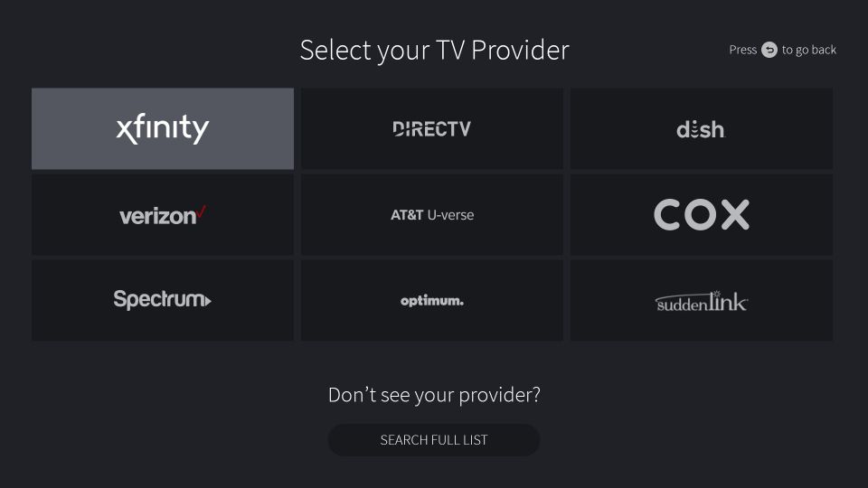The height and width of the screenshot is (488, 868).
Task: Click the 'to go back' label
Action: pyautogui.click(x=808, y=50)
